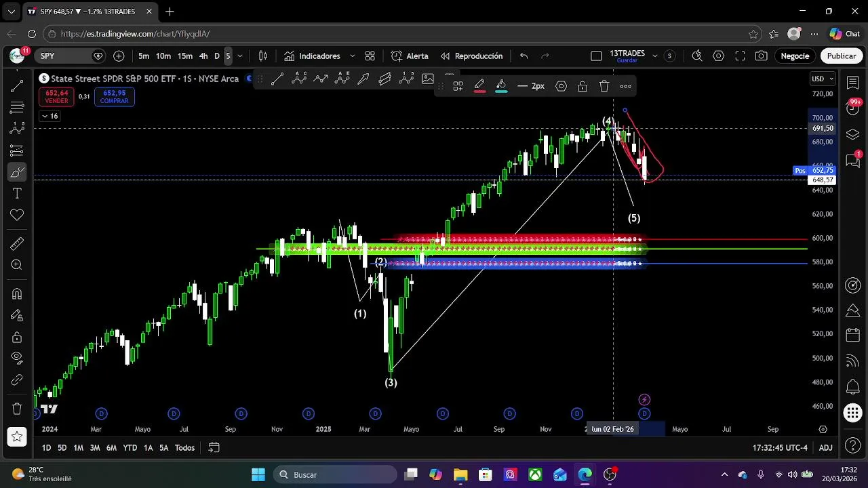This screenshot has height=488, width=868.
Task: Open the 13TRADES layout dropdown arrow
Action: 654,56
